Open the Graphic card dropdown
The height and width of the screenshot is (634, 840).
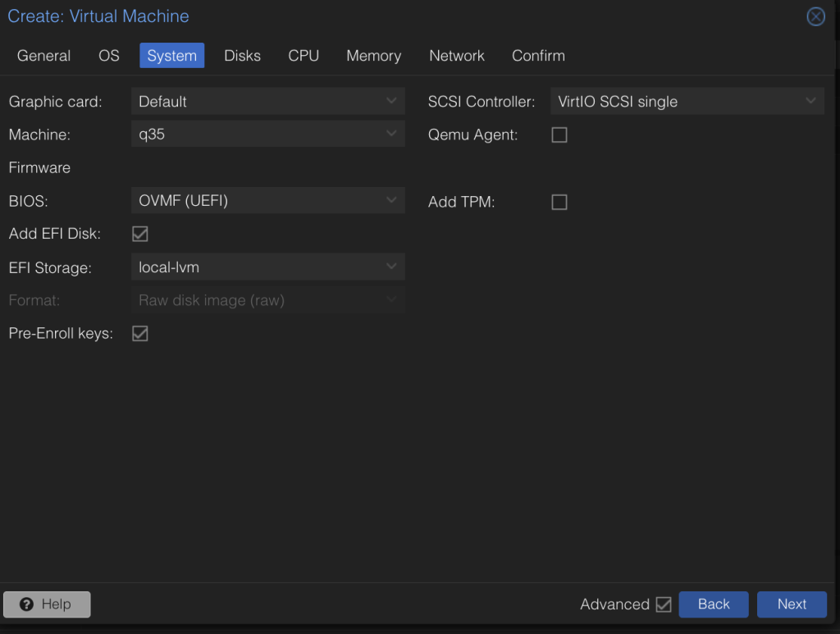(267, 102)
